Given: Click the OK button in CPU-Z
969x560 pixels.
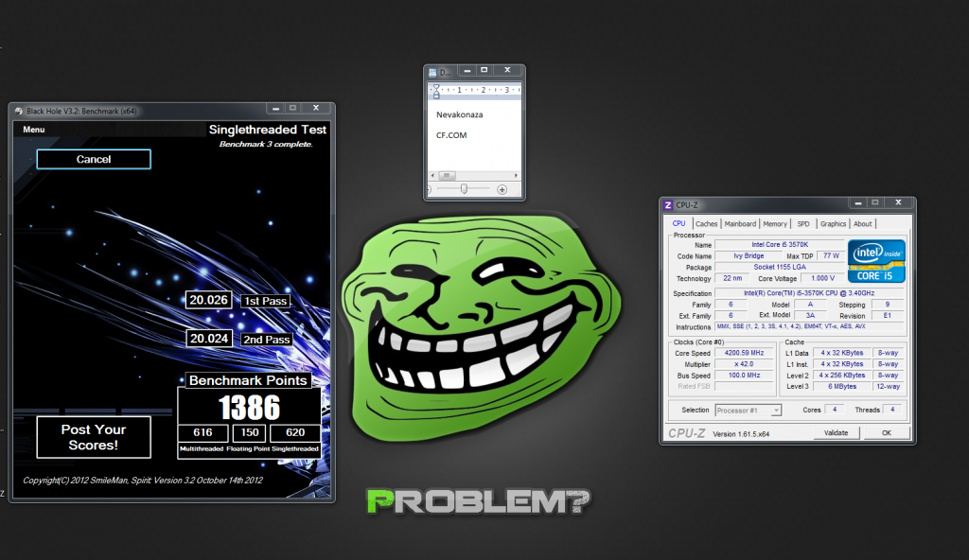Looking at the screenshot, I should 886,433.
